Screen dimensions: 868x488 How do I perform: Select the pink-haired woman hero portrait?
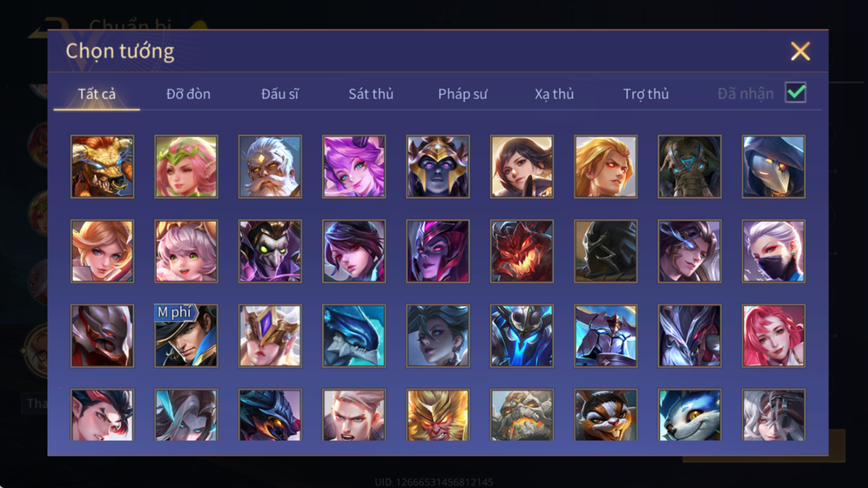coord(774,336)
